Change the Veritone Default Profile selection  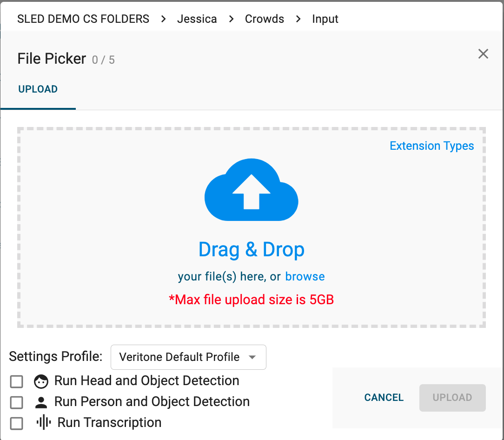pos(188,357)
